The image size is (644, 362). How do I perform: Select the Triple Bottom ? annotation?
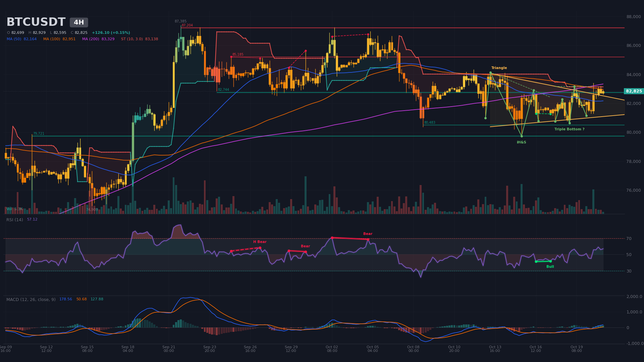(x=569, y=129)
